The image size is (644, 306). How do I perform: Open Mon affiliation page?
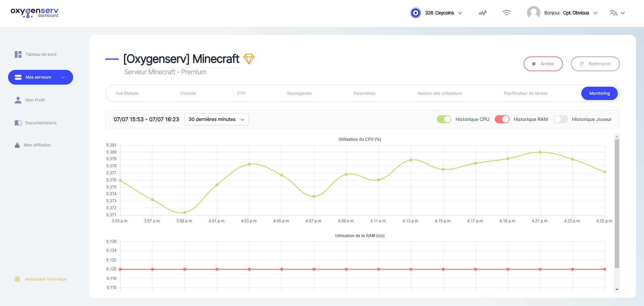point(37,145)
